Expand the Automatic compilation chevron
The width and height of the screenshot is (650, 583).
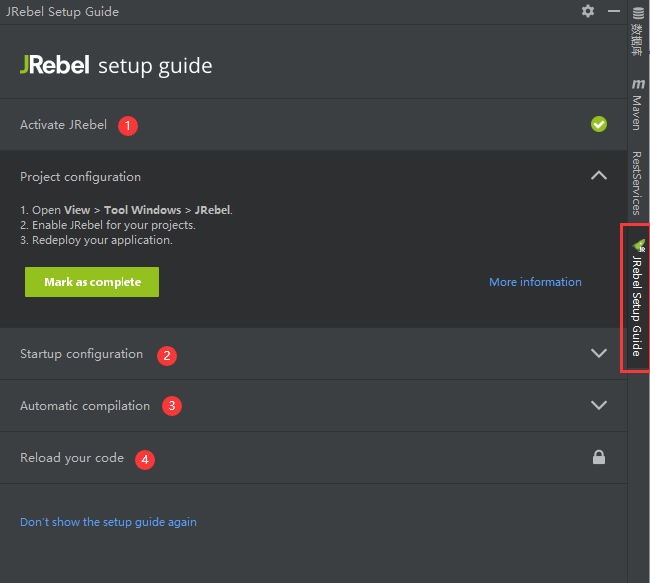(598, 406)
